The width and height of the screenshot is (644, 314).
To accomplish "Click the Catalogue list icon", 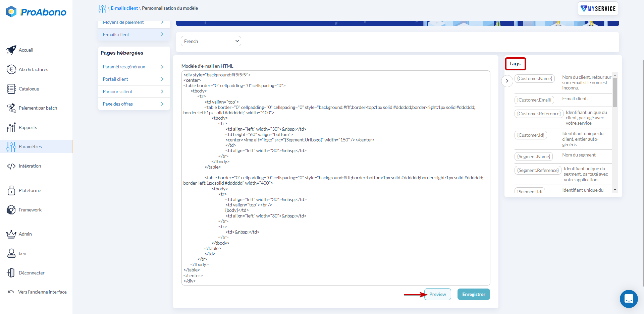I will (x=11, y=89).
